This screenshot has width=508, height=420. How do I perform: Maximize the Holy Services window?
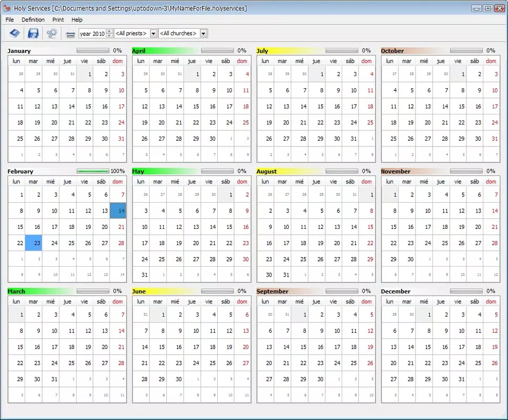pyautogui.click(x=488, y=8)
